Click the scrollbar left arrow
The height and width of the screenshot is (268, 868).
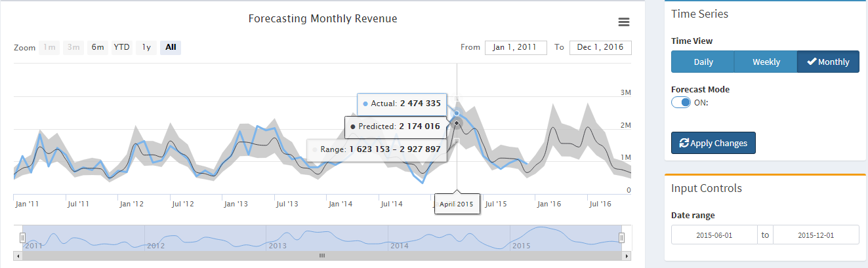coord(17,256)
